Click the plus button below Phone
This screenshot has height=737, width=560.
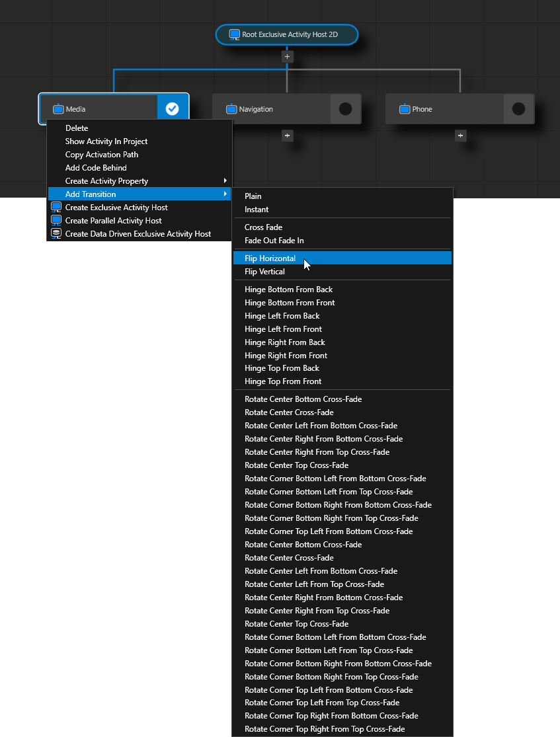coord(460,135)
